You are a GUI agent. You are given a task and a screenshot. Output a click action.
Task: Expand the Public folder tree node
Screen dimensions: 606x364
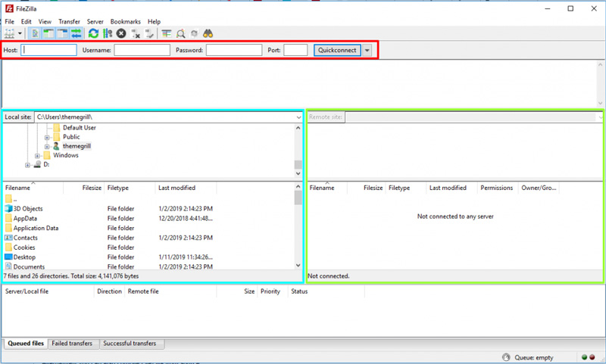pyautogui.click(x=47, y=138)
